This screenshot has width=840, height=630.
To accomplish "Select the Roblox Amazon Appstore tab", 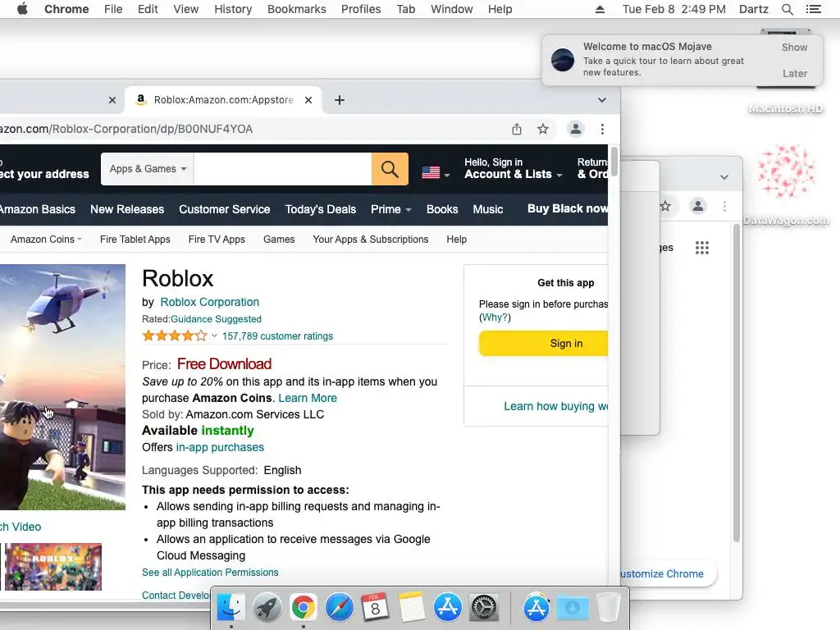I will tap(223, 100).
